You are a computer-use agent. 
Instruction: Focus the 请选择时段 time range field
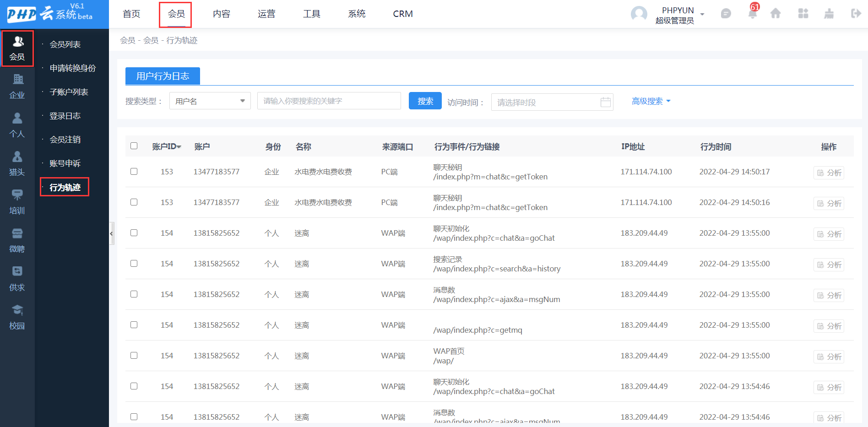coord(552,102)
